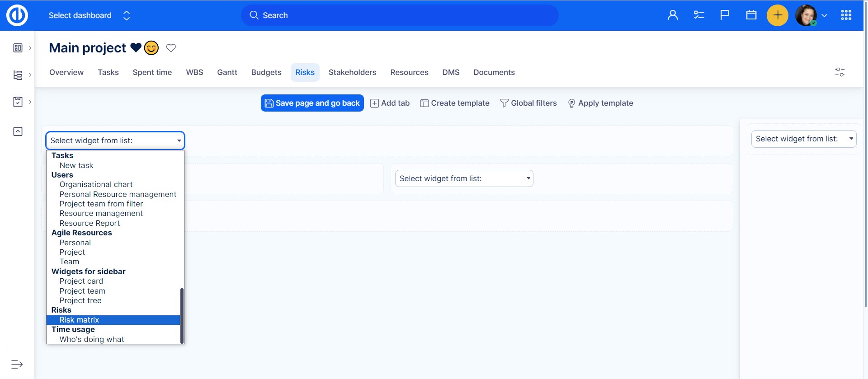This screenshot has height=379, width=868.
Task: Open the apps grid menu icon
Action: point(846,15)
